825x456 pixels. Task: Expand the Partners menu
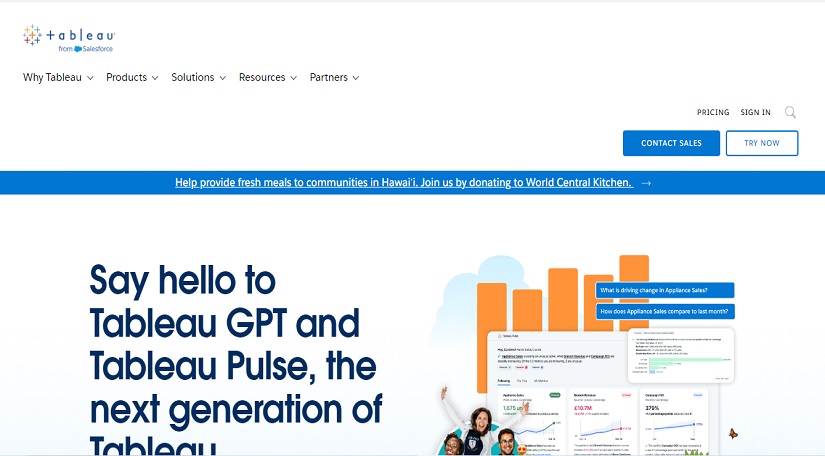click(x=335, y=77)
